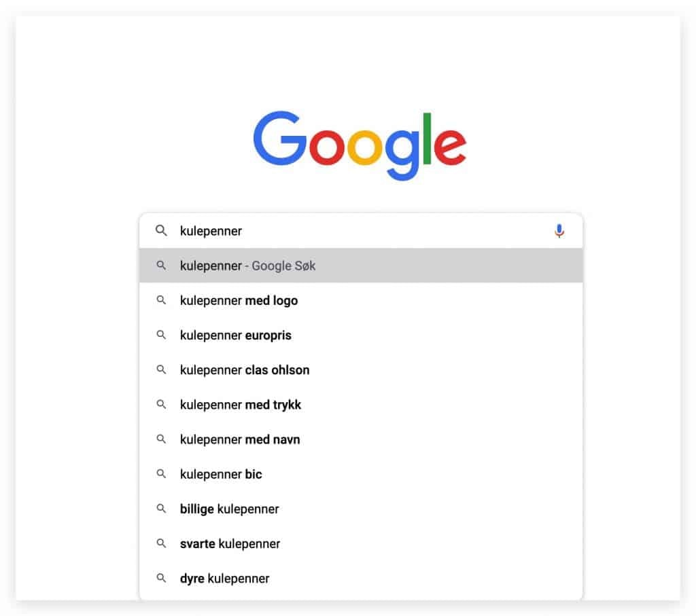This screenshot has height=616, width=696.
Task: Click the magnifier beside 'kulepenner clas ohlson'
Action: [161, 369]
